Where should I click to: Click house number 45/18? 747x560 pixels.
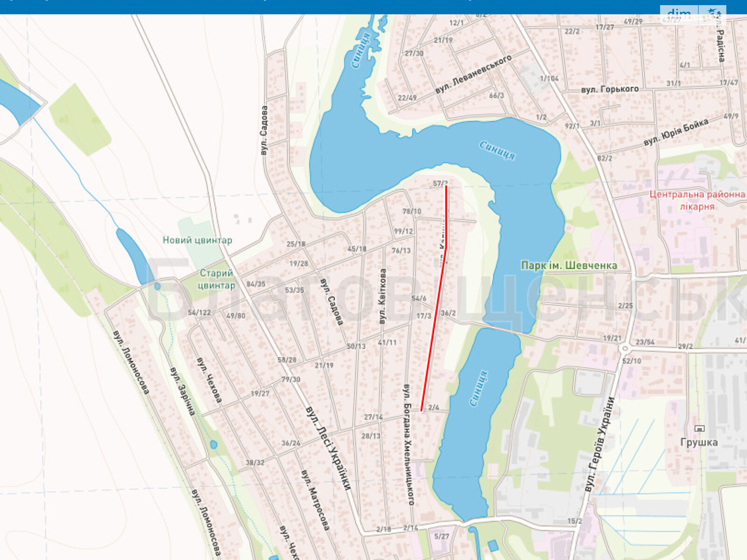357,249
